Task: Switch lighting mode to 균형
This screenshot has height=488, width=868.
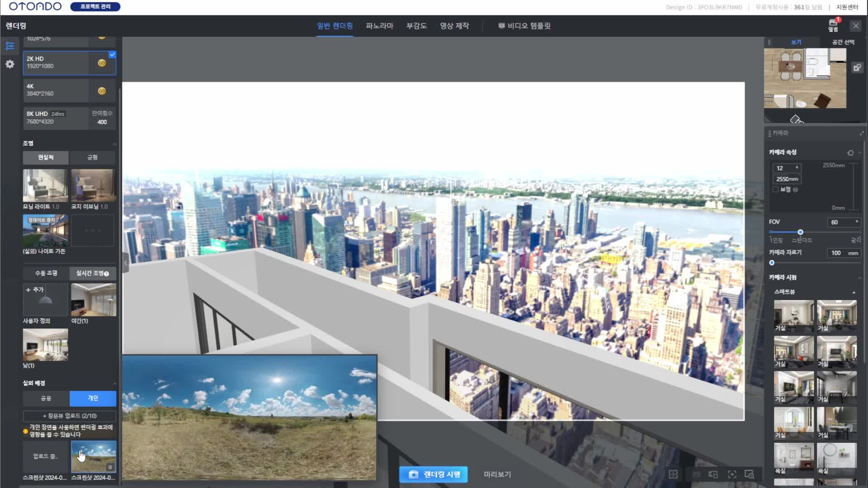Action: 92,157
